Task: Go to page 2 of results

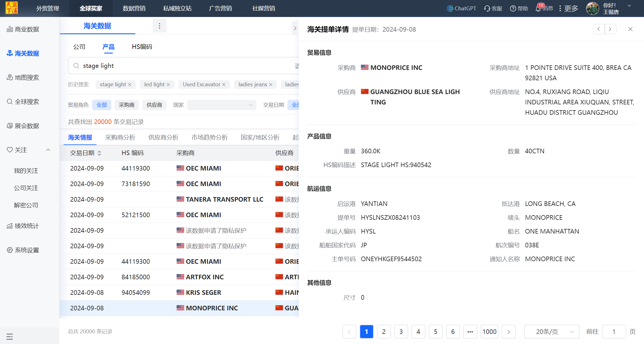Action: tap(384, 332)
